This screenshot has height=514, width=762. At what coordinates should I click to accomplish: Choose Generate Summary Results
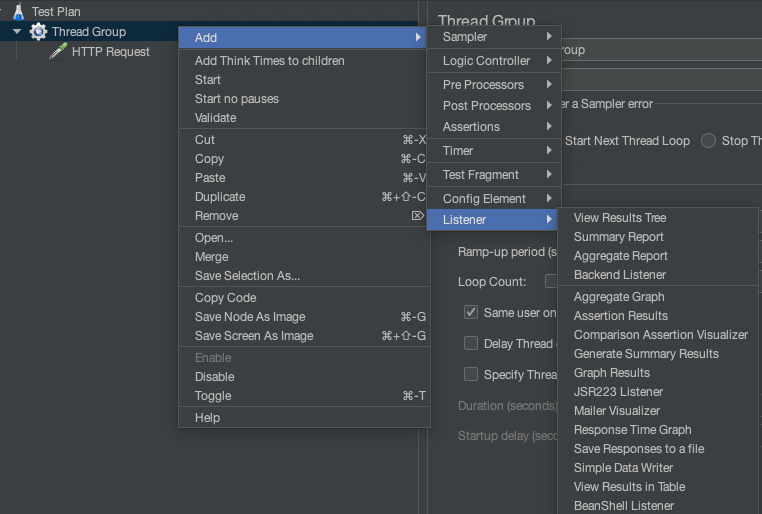(658, 354)
